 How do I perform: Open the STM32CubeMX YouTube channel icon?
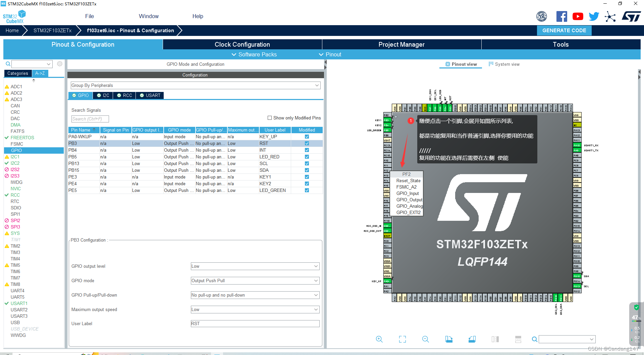[x=578, y=16]
